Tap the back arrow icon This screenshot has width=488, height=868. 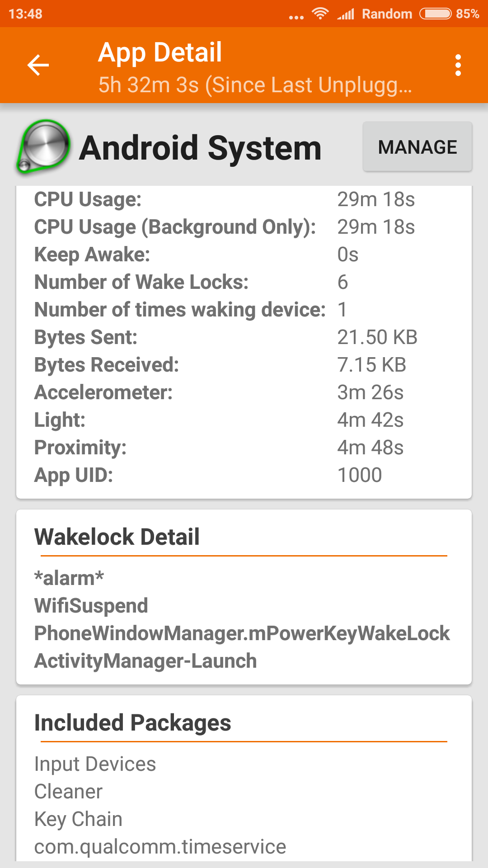(x=38, y=66)
